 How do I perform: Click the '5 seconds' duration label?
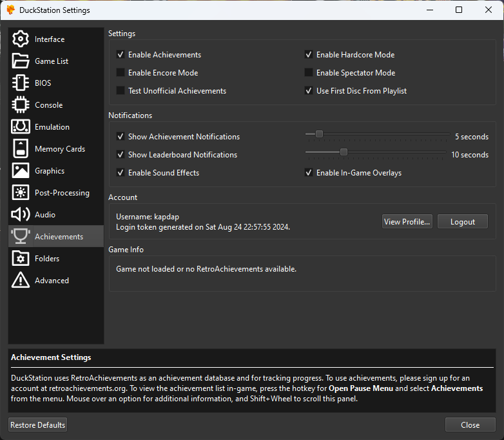(472, 137)
